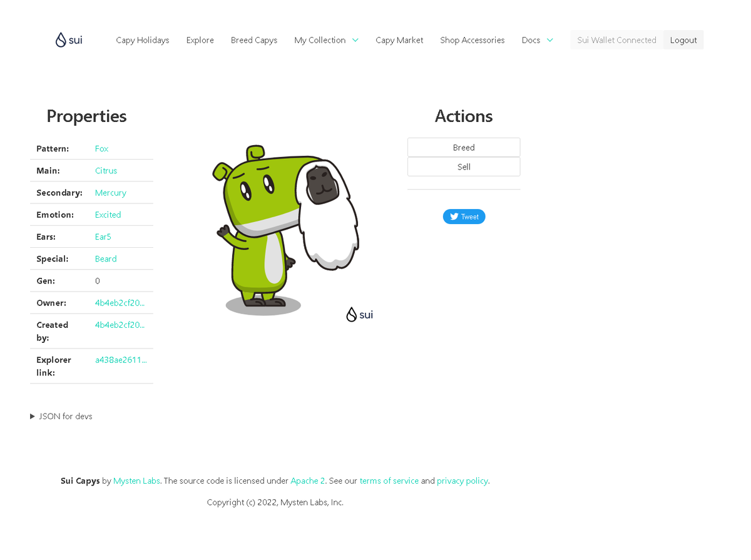Viewport: 751px width, 560px height.
Task: Share via the Tweet button
Action: coord(464,216)
